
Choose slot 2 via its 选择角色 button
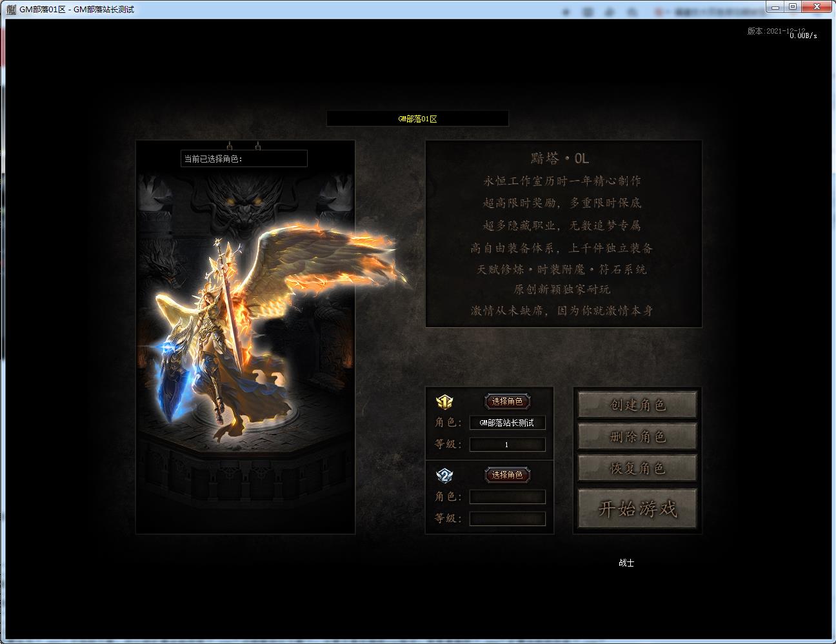click(507, 475)
